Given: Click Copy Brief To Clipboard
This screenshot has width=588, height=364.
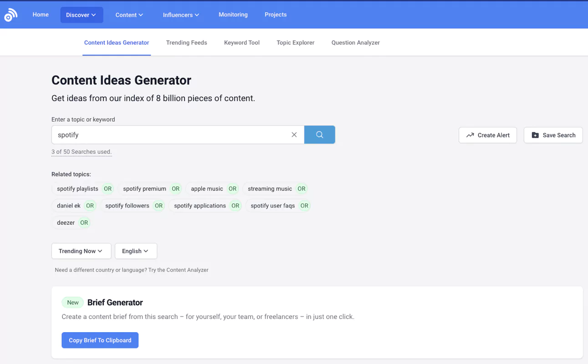Looking at the screenshot, I should pyautogui.click(x=100, y=340).
